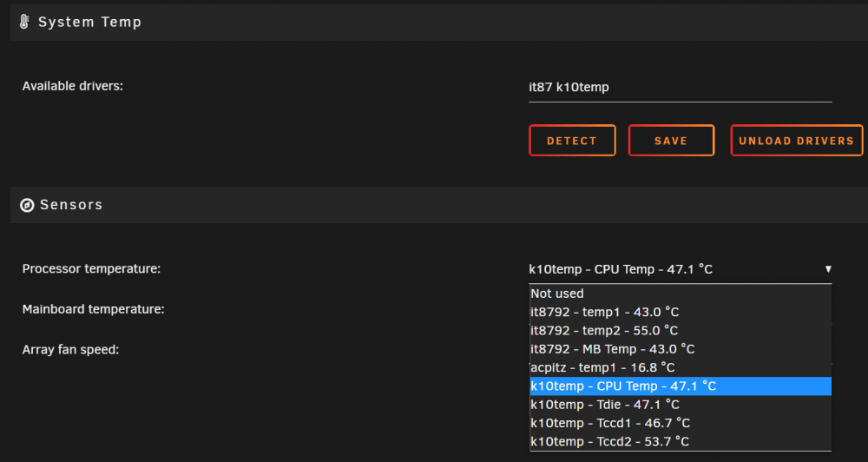Viewport: 868px width, 462px height.
Task: Click the Unload Drivers button
Action: 796,141
